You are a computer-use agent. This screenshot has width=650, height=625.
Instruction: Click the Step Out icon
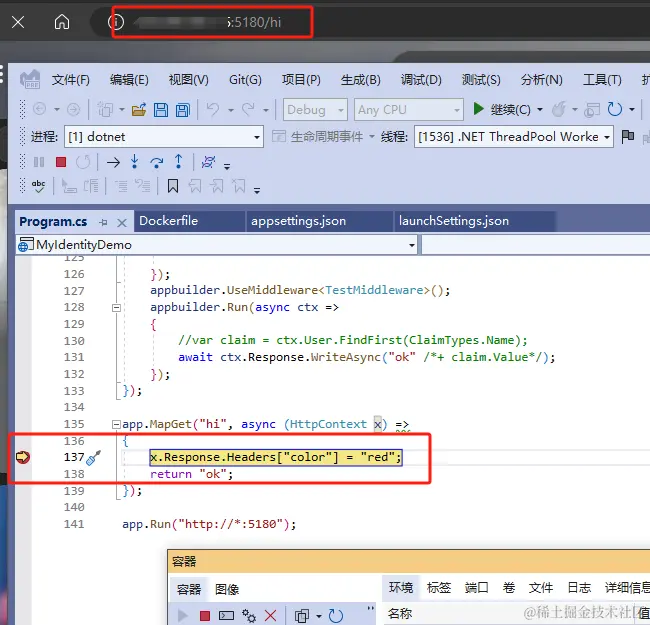pos(178,162)
